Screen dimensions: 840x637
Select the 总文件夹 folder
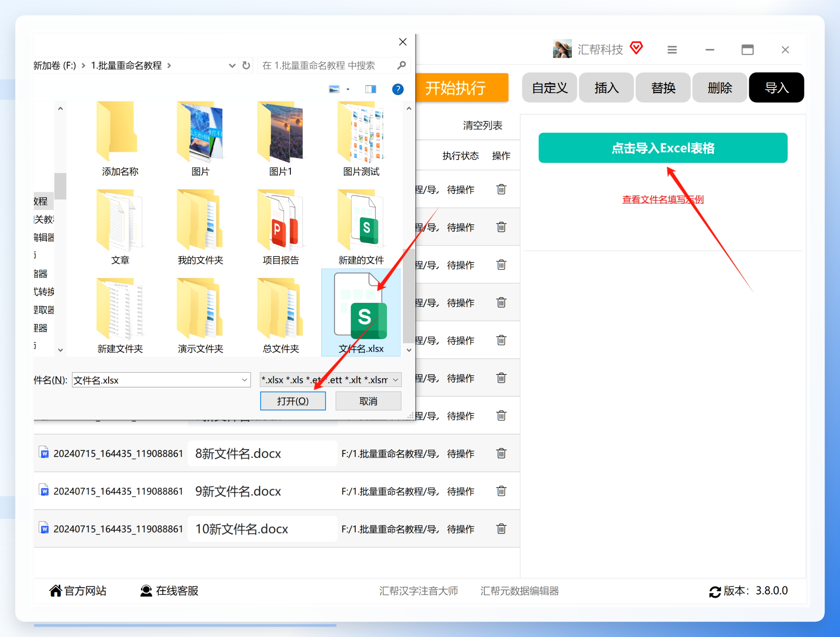coord(281,316)
